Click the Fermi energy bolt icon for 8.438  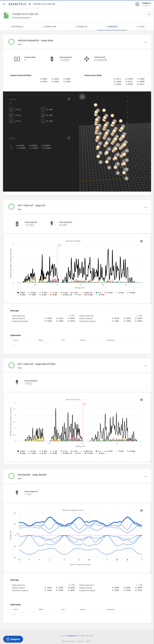point(52,224)
